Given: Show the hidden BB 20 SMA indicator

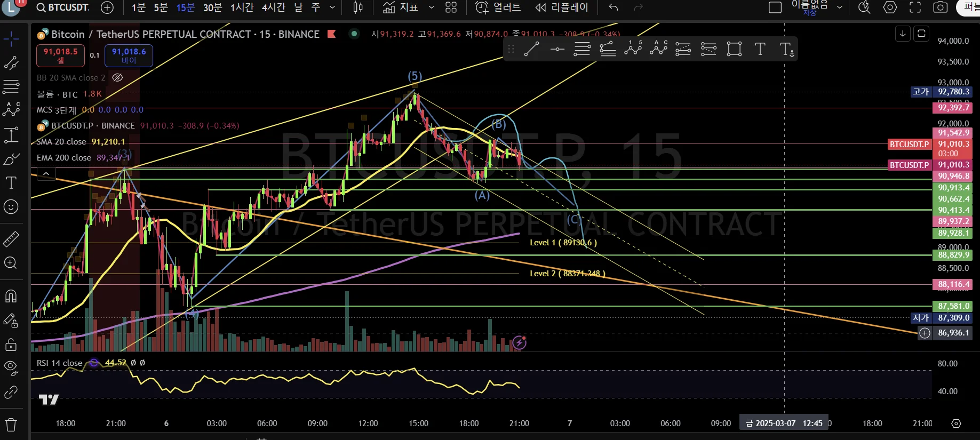Looking at the screenshot, I should click(118, 78).
